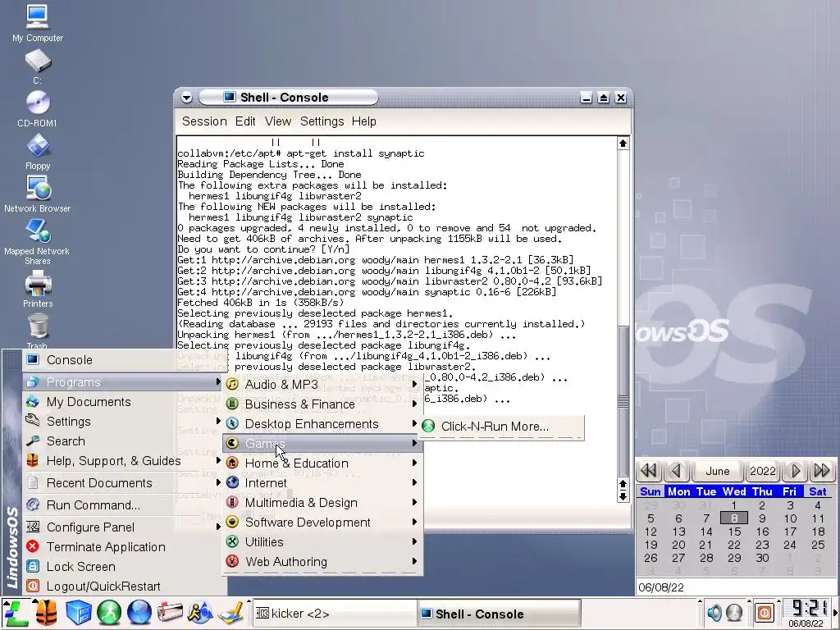Viewport: 840px width, 630px height.
Task: Go to next year in calendar
Action: (x=822, y=471)
